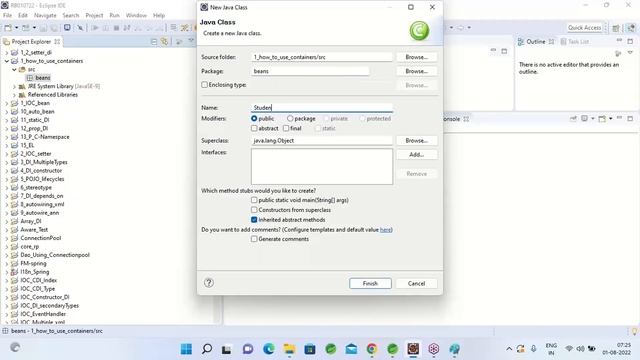Maximize the Console view
The height and width of the screenshot is (360, 640).
point(630,118)
